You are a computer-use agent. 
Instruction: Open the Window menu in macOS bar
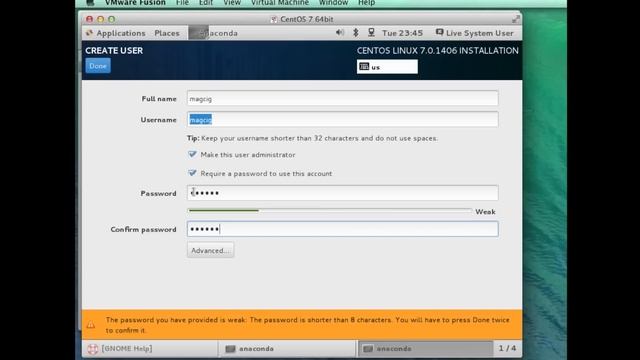pos(333,3)
